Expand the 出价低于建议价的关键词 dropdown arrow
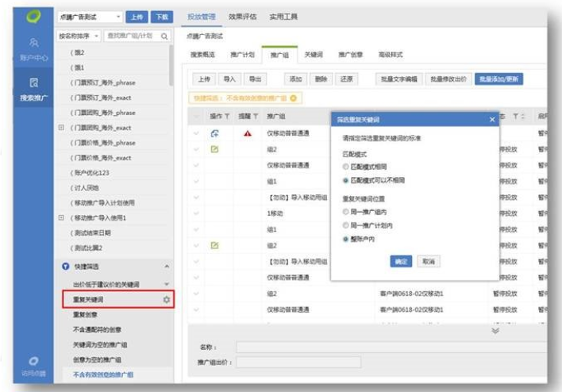The height and width of the screenshot is (392, 562). click(167, 284)
